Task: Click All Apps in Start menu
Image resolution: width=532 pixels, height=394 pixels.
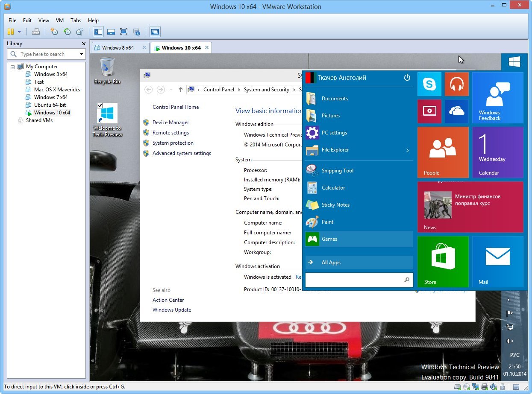Action: 359,263
